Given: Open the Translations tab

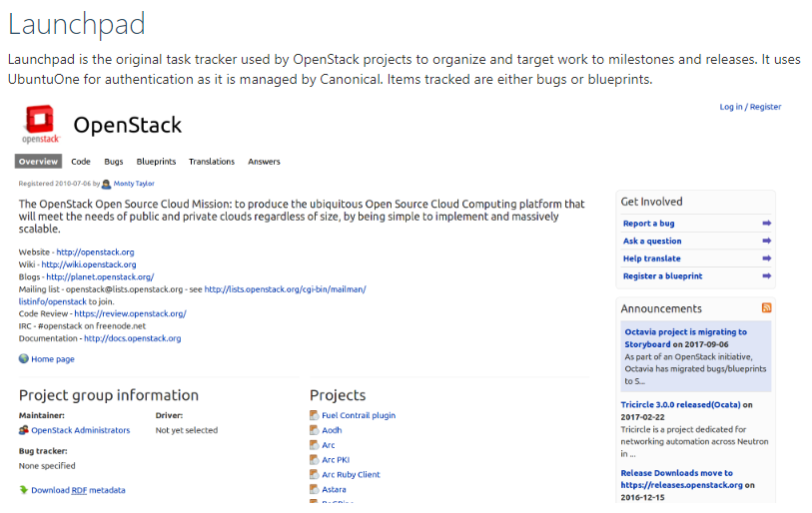Looking at the screenshot, I should pyautogui.click(x=212, y=162).
